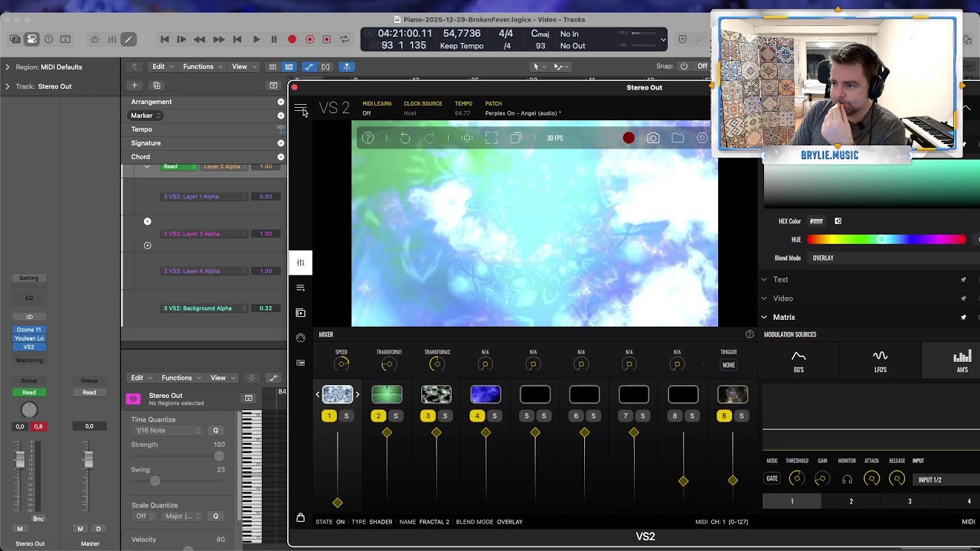Open the fullscreen preview icon in VS2
The image size is (980, 551).
pyautogui.click(x=492, y=138)
